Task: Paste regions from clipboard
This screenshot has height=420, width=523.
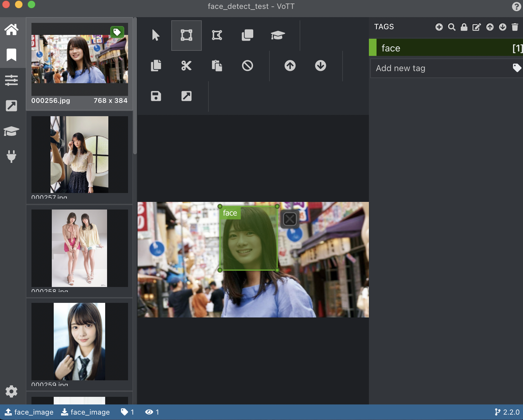Action: (217, 66)
